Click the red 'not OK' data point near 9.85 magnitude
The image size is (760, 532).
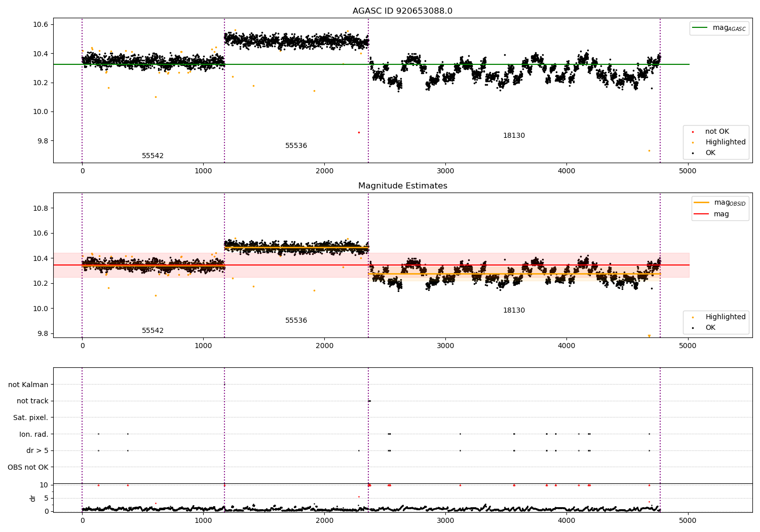point(359,132)
